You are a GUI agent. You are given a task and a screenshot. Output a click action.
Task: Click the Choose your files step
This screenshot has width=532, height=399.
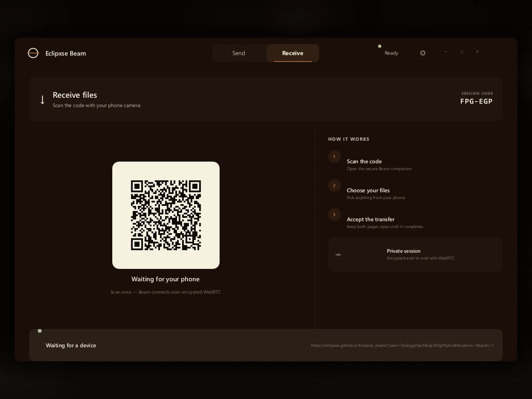coord(368,190)
